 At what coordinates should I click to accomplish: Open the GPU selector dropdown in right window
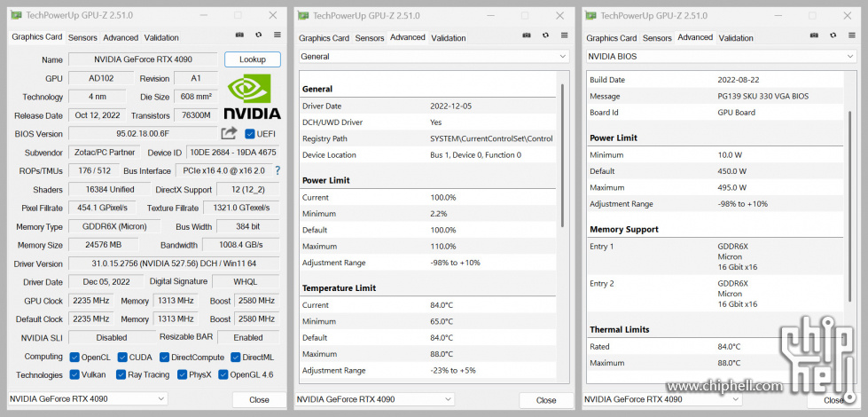coord(662,399)
